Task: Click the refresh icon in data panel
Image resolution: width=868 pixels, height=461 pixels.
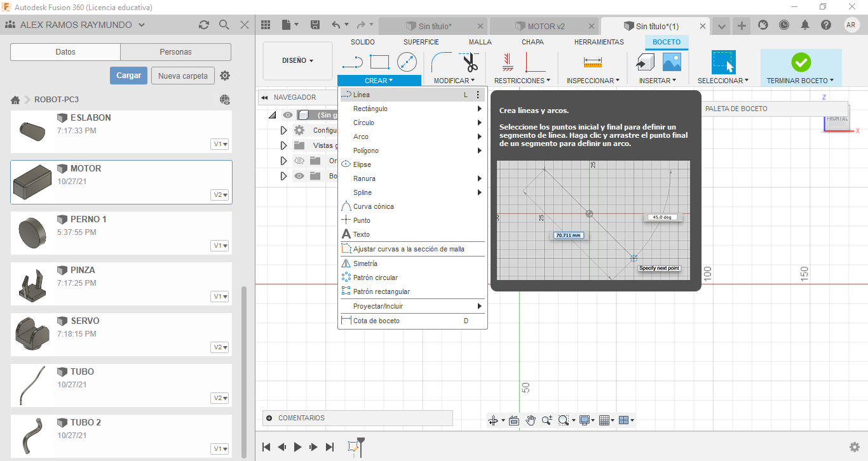Action: pyautogui.click(x=203, y=25)
